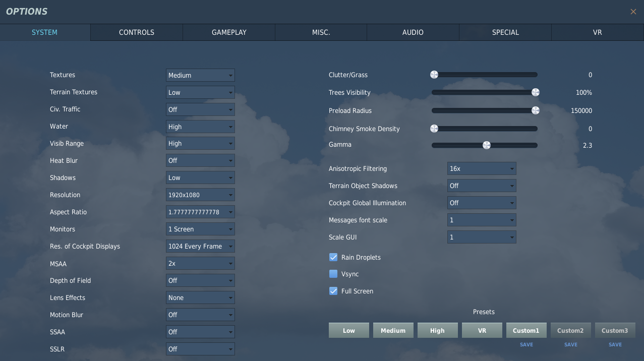Click the Chimney Smoke Density slider handle
This screenshot has height=361, width=644.
tap(434, 129)
